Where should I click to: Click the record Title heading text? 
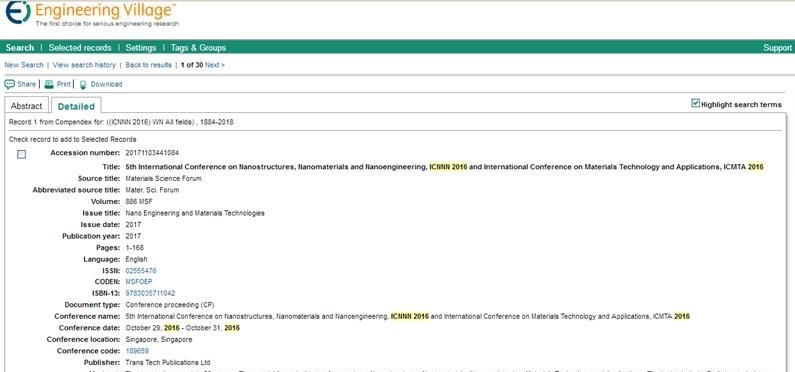(444, 167)
